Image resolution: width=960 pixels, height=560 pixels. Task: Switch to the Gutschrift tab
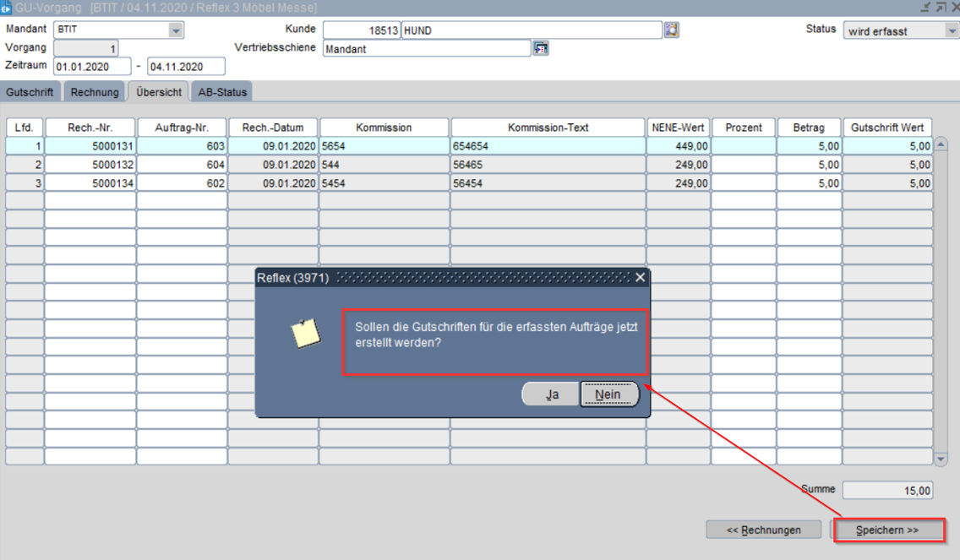pos(30,92)
